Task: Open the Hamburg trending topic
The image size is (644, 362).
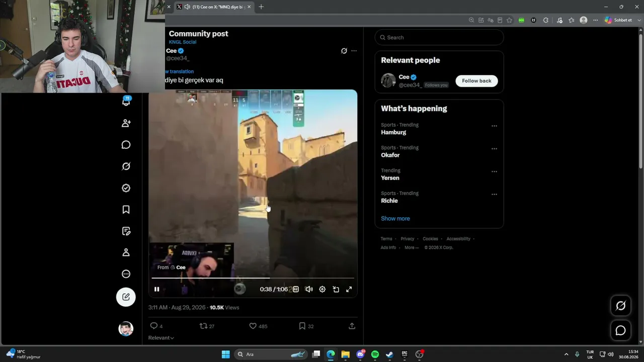Action: (393, 132)
